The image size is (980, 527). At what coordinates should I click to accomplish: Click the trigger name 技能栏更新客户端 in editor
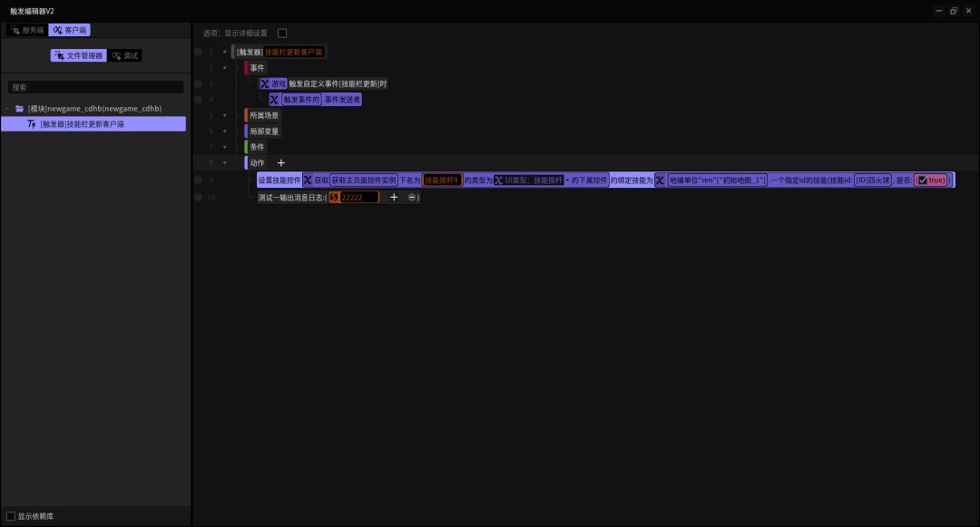tap(293, 52)
